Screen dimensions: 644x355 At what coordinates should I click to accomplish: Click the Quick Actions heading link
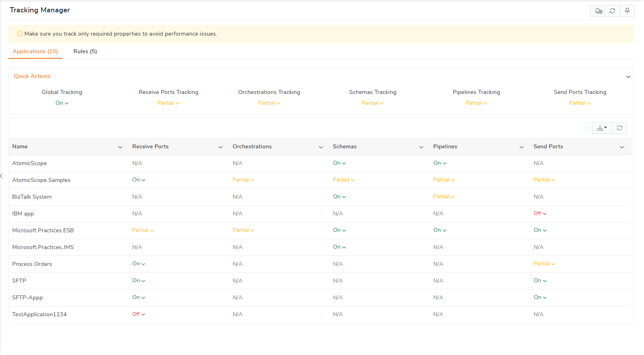[32, 76]
